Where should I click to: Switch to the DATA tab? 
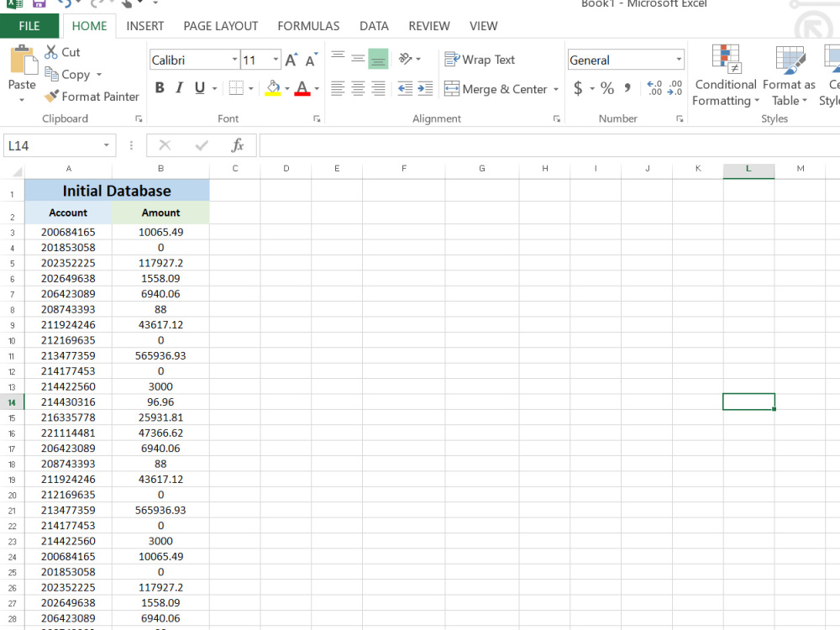[x=374, y=26]
